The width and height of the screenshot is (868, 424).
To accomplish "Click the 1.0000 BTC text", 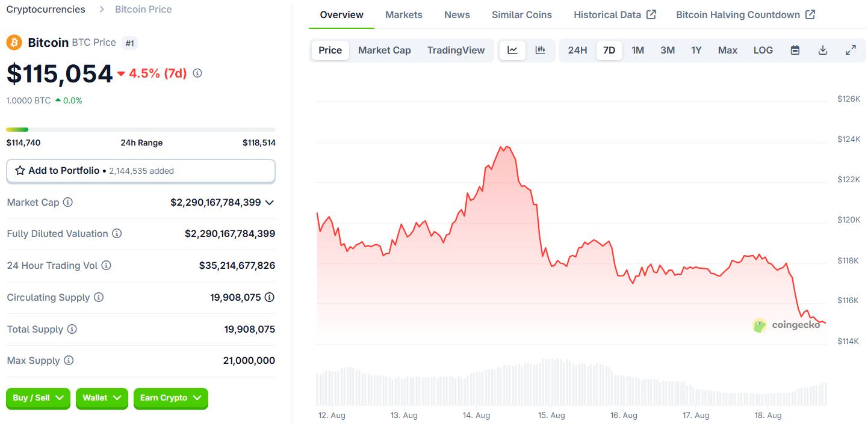I will pyautogui.click(x=28, y=100).
